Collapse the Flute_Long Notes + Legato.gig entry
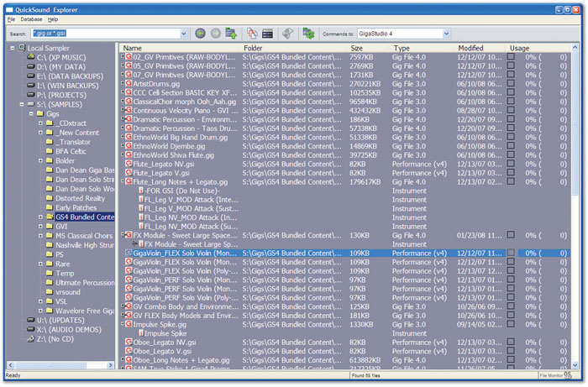Image resolution: width=588 pixels, height=387 pixels. 125,180
